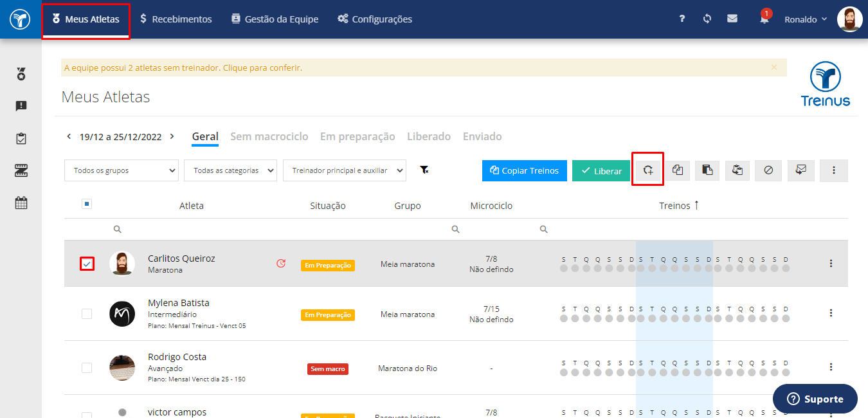Click the block/cancel circle toolbar icon
Image resolution: width=868 pixels, height=418 pixels.
[768, 170]
